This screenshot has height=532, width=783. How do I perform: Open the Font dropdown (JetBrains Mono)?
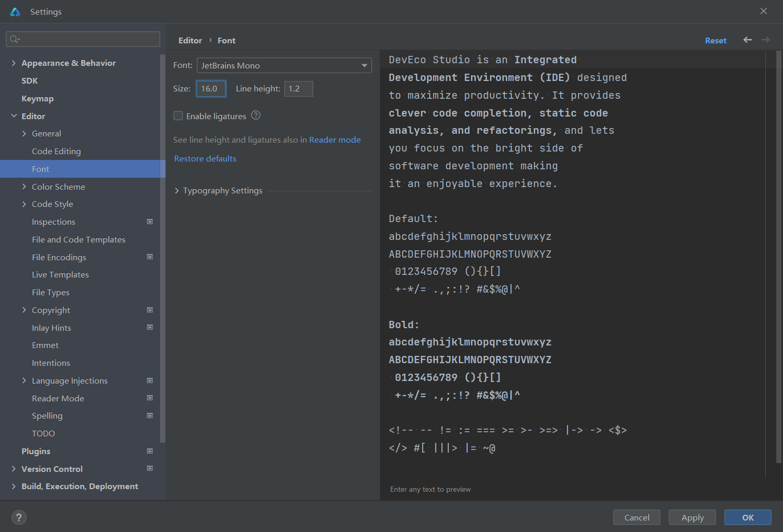[284, 65]
